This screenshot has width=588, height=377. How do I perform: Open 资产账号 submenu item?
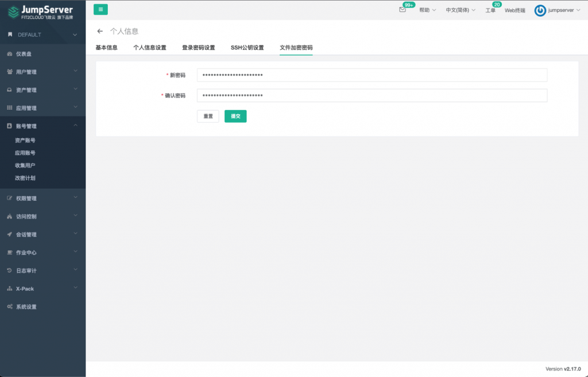(25, 140)
